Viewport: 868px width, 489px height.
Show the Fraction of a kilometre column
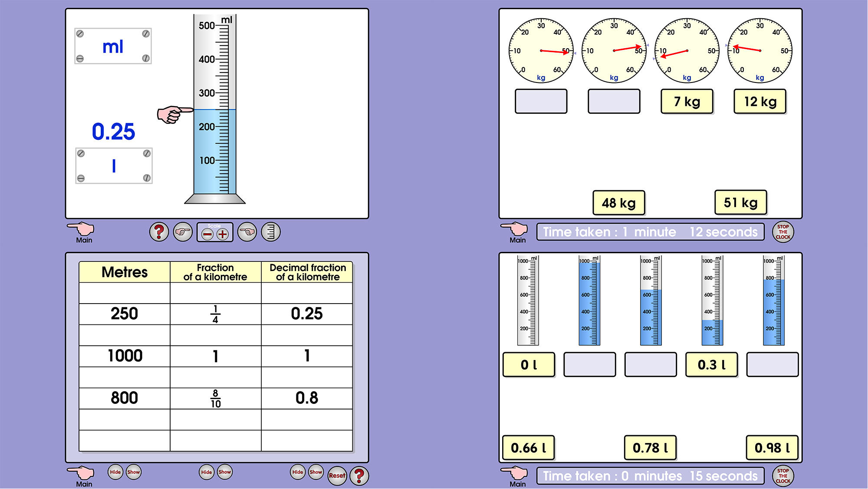click(x=224, y=472)
